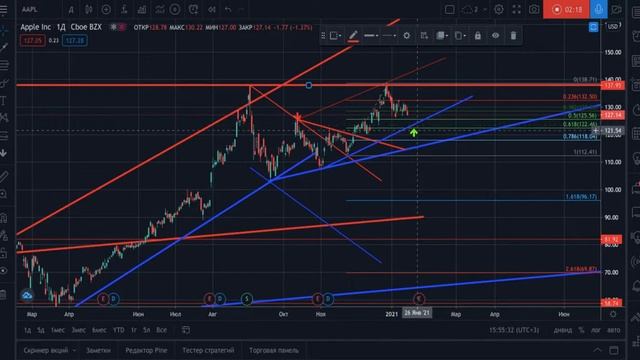Open the 'Скринер акций' tab
This screenshot has width=640, height=360.
pyautogui.click(x=46, y=351)
